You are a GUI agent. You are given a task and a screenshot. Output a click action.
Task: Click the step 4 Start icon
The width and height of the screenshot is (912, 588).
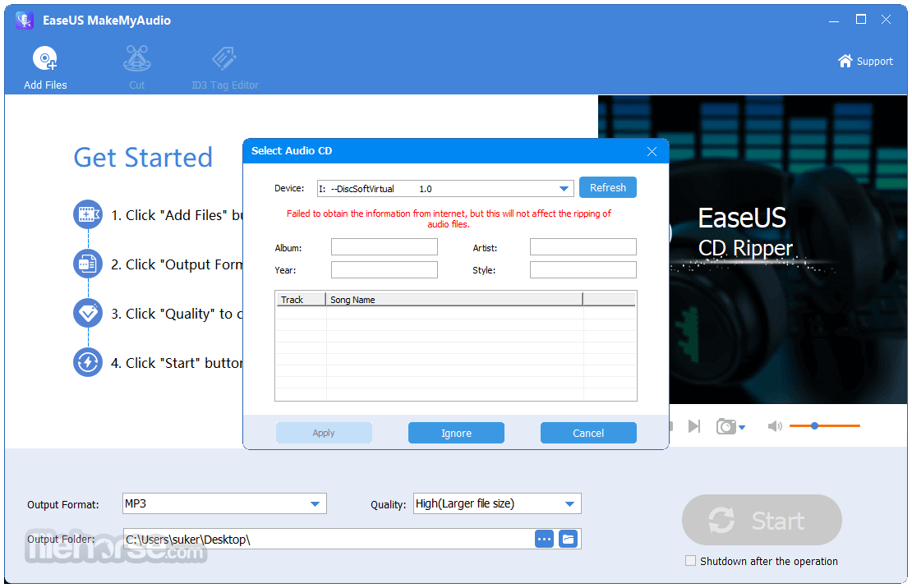click(x=88, y=362)
